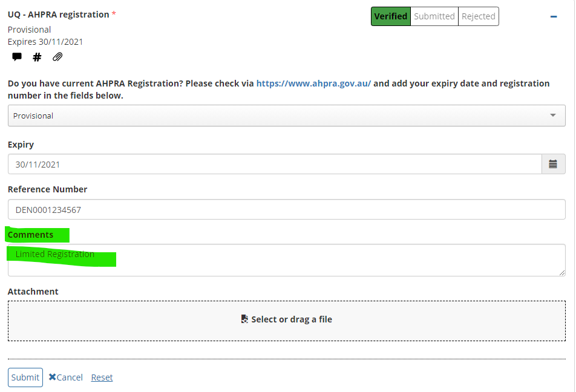Image resolution: width=576 pixels, height=392 pixels.
Task: Click the file upload icon in Attachment area
Action: click(244, 319)
